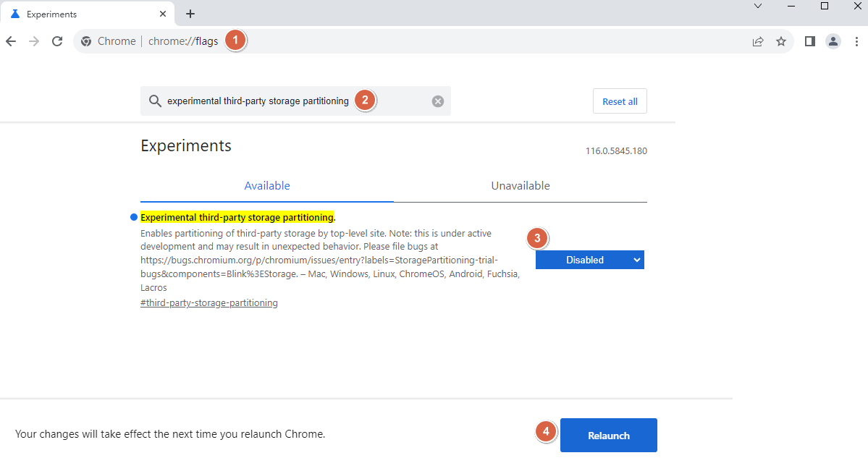The image size is (868, 458).
Task: Go back using the browser back arrow
Action: [11, 41]
